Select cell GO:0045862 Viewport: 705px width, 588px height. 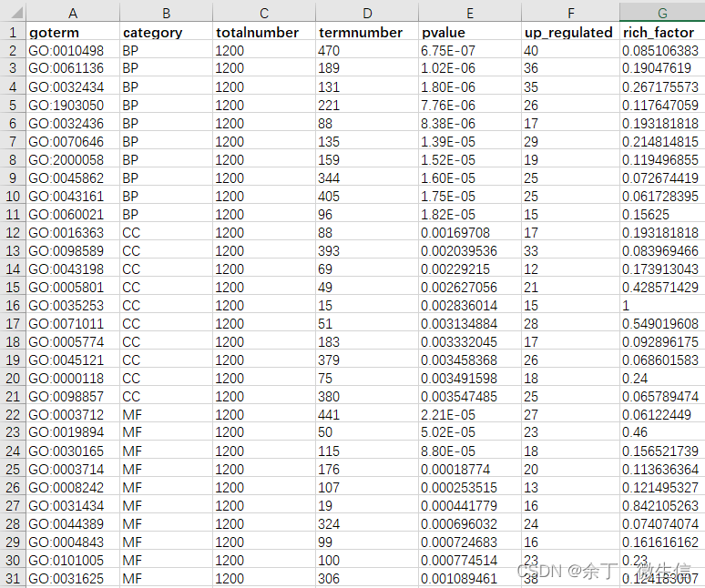[73, 177]
